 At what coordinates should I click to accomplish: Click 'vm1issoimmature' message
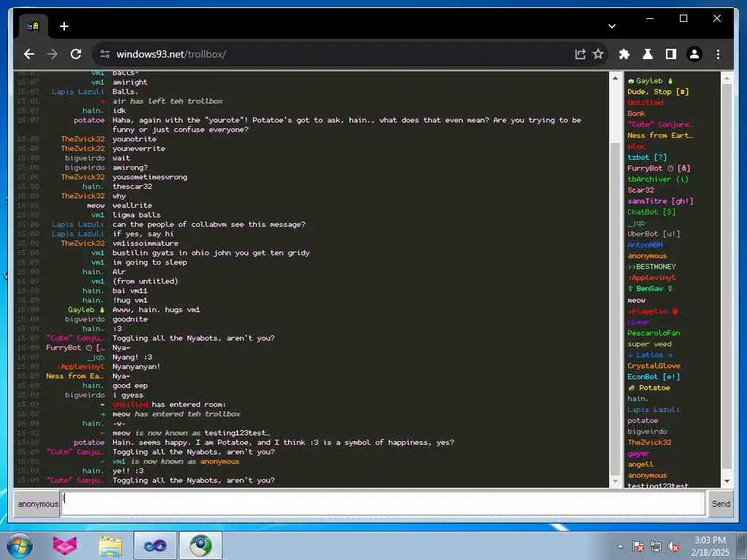[145, 244]
